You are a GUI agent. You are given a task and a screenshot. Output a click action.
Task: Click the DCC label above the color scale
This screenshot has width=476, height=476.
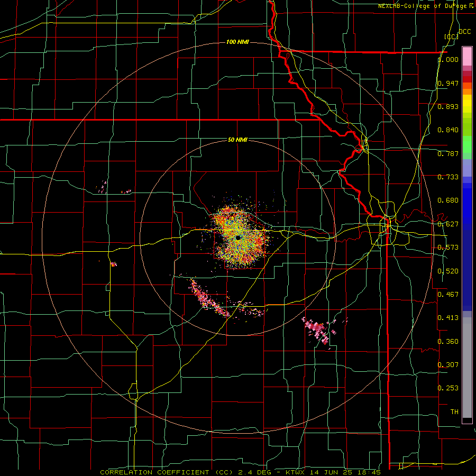click(x=464, y=32)
